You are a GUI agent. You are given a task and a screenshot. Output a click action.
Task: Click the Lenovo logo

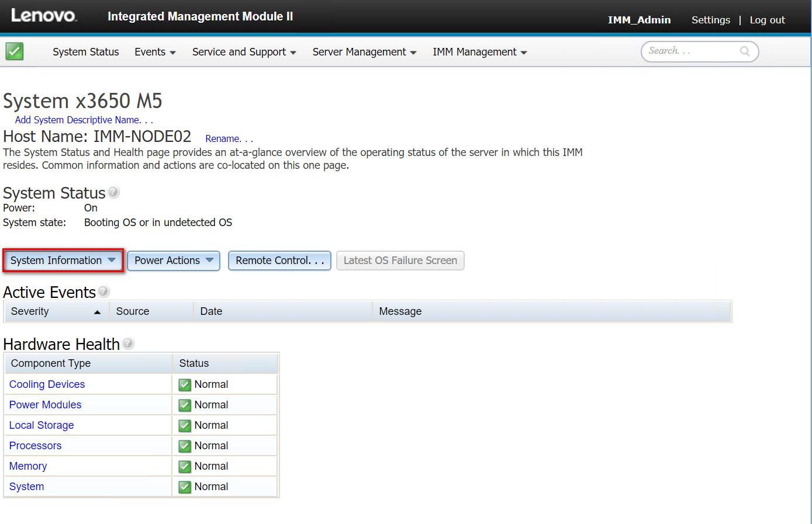(43, 15)
